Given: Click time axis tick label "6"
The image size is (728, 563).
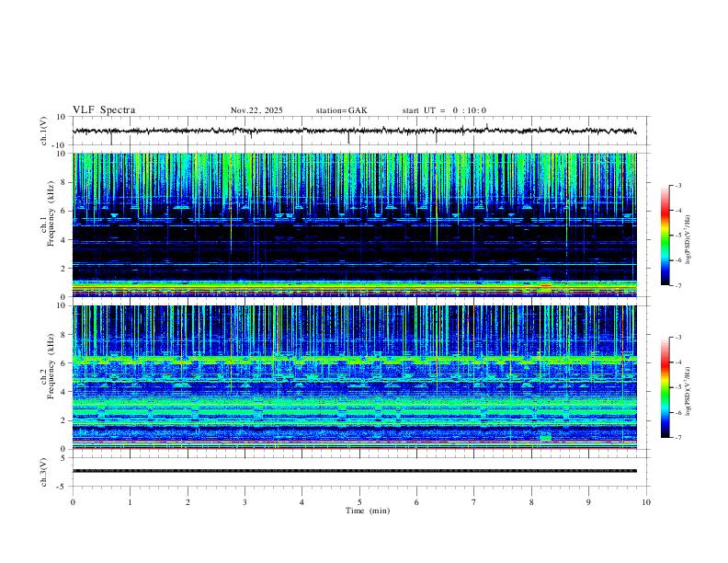Looking at the screenshot, I should coord(416,502).
